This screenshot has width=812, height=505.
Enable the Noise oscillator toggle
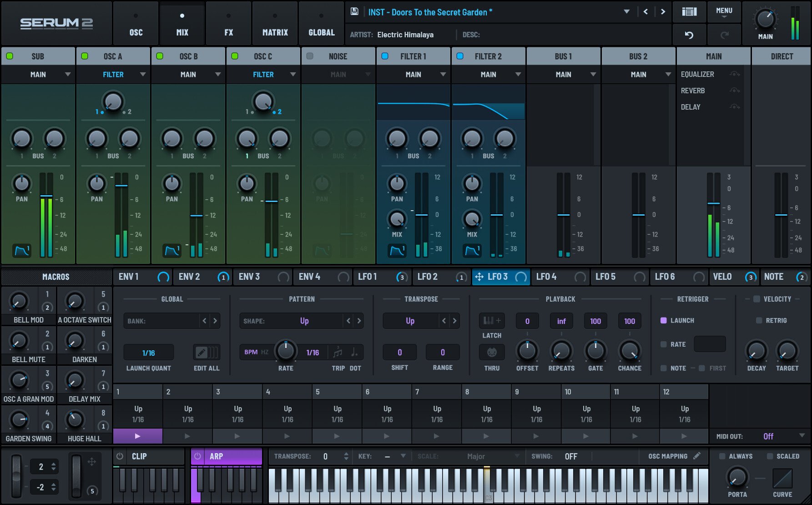point(310,56)
